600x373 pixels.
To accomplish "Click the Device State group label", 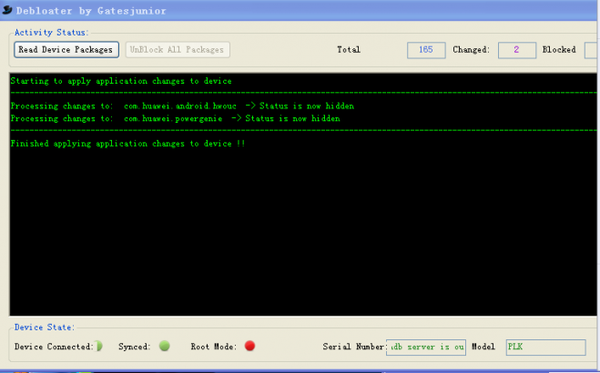I will click(x=44, y=327).
